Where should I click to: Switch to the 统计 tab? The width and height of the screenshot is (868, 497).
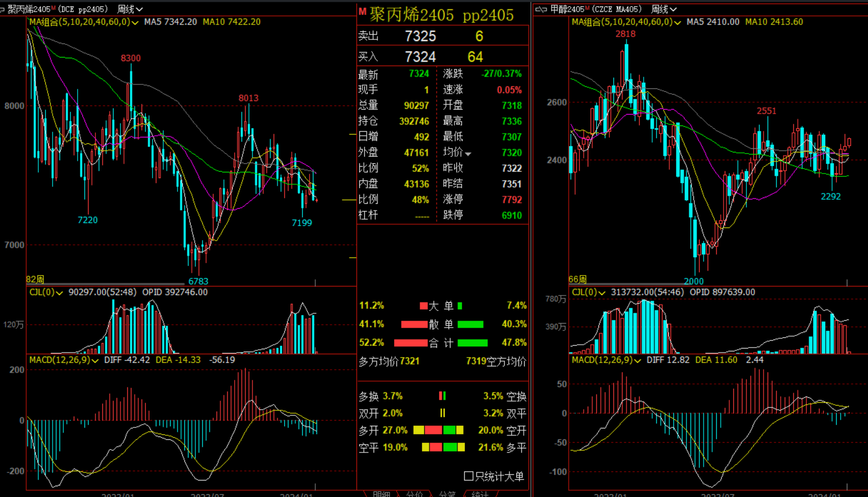point(480,494)
